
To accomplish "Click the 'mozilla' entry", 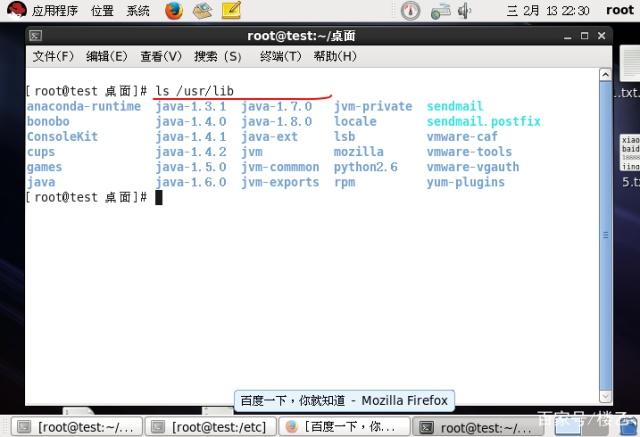I will [359, 152].
